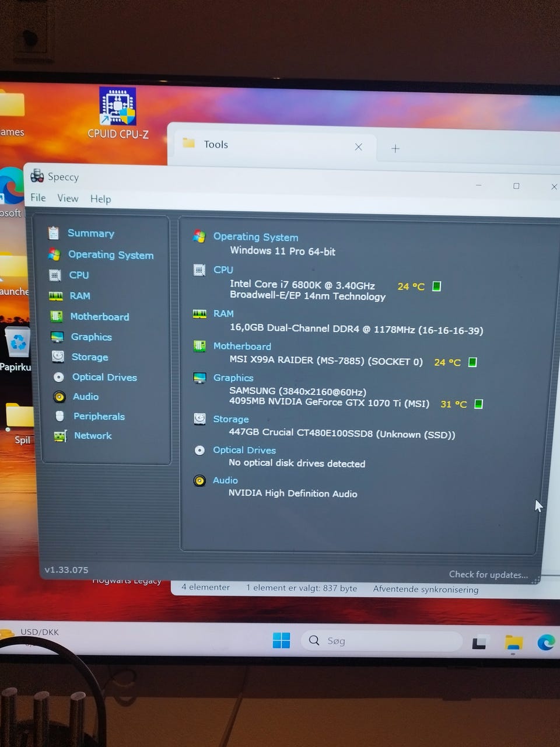
Task: Click the Graphics monitor icon in sidebar
Action: point(57,337)
